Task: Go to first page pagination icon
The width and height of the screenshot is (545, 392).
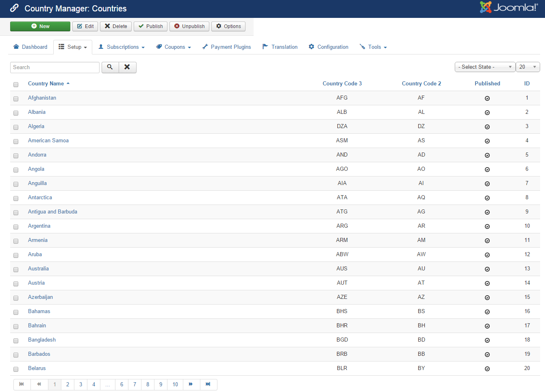Action: (22, 384)
